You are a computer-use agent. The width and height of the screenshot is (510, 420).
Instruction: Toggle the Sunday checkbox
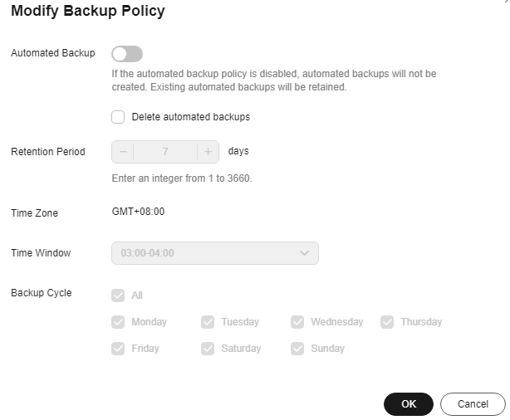pyautogui.click(x=297, y=349)
